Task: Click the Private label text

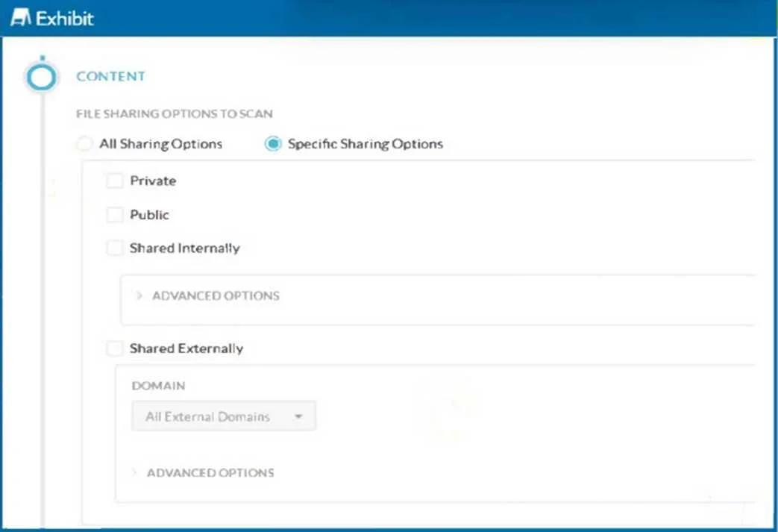Action: tap(153, 181)
